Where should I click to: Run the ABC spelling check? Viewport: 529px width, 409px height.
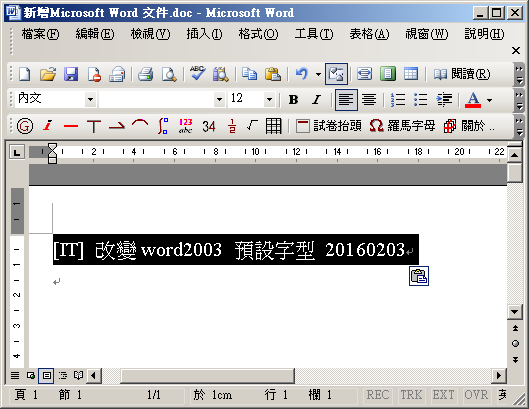(x=197, y=74)
